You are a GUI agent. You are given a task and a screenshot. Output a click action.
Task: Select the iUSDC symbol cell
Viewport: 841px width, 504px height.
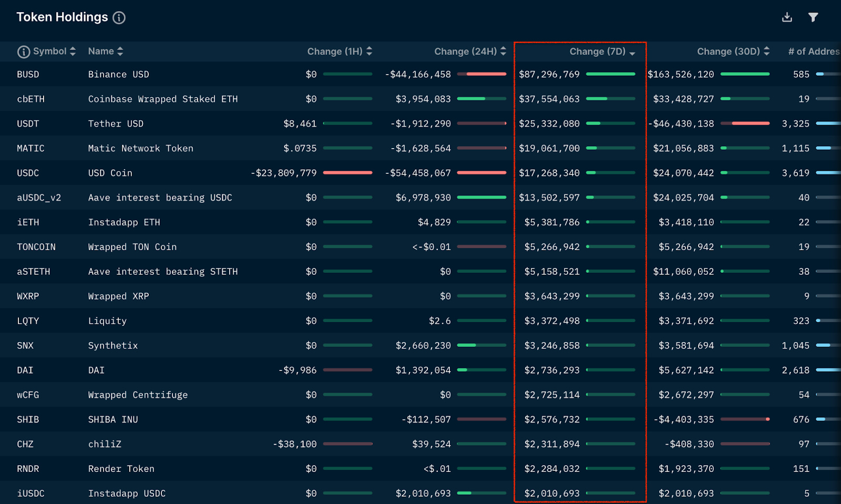click(x=30, y=493)
